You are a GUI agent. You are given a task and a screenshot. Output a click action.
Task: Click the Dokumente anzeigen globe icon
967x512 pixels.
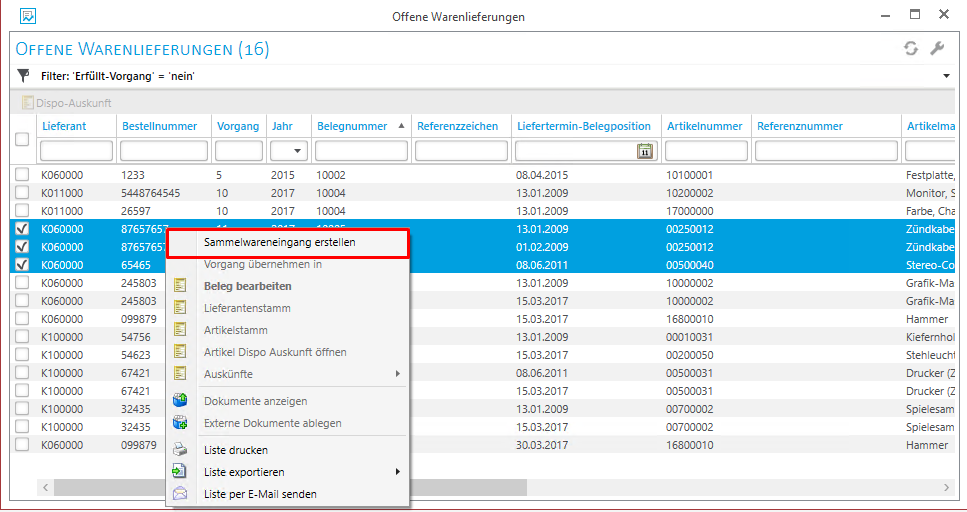pyautogui.click(x=180, y=401)
